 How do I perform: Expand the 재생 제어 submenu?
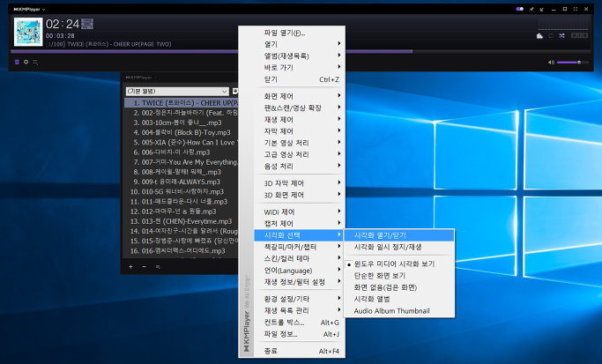pyautogui.click(x=300, y=119)
